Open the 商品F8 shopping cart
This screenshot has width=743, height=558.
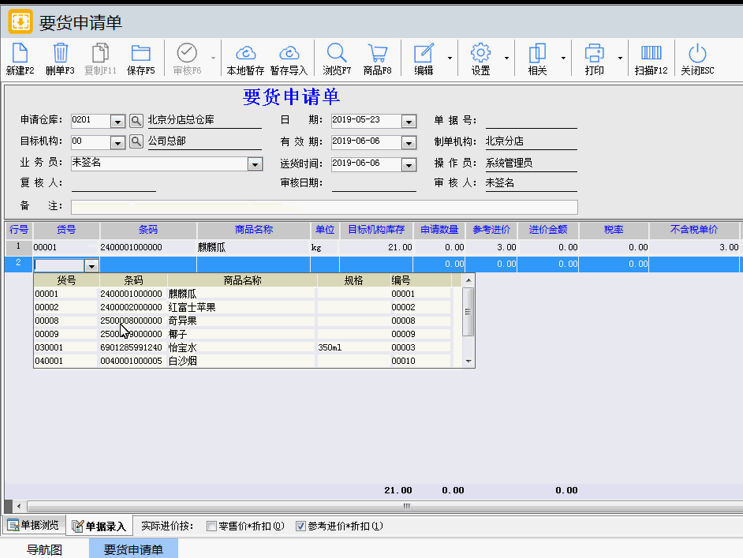377,56
